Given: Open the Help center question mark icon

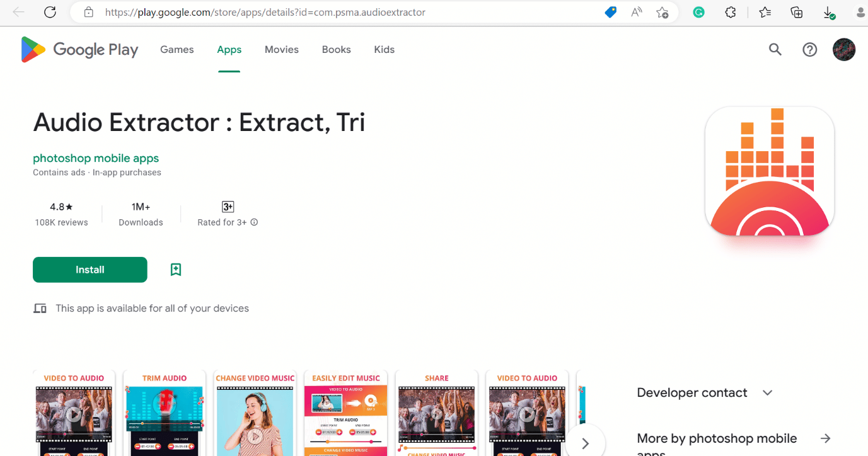Looking at the screenshot, I should pos(810,50).
